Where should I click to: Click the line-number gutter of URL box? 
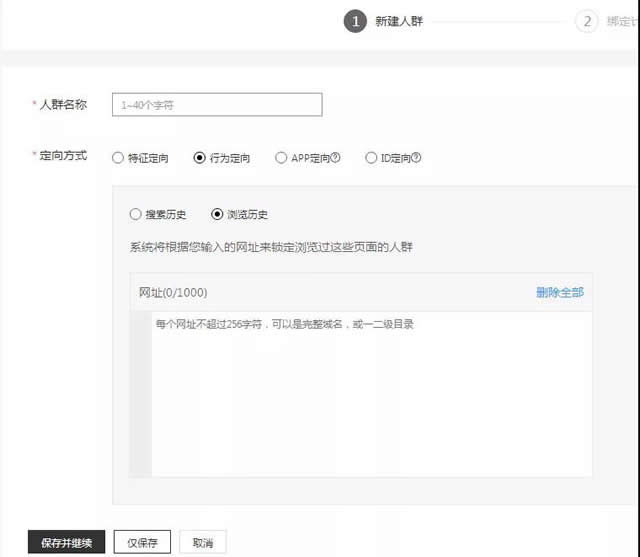tap(140, 395)
